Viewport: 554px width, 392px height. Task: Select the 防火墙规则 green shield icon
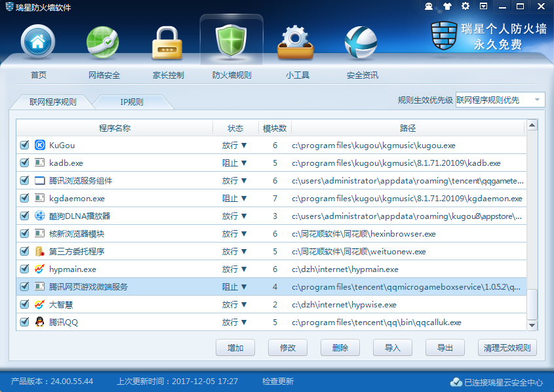tap(231, 41)
